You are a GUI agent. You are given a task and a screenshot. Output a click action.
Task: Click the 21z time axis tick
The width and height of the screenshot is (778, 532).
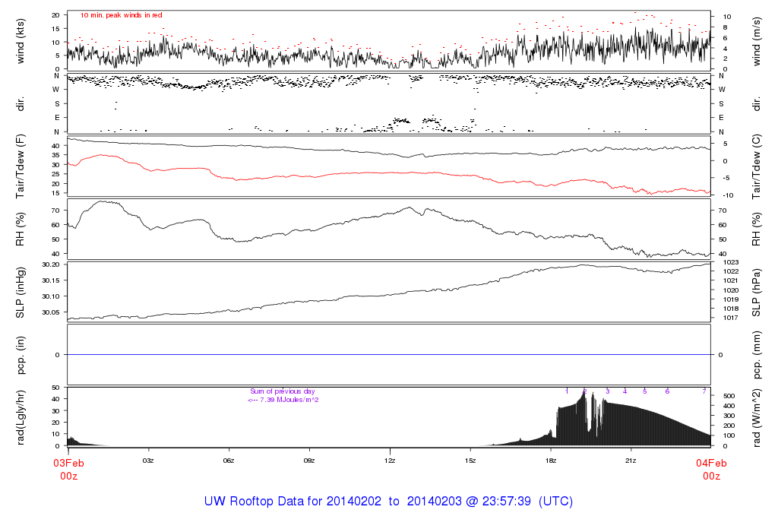[631, 461]
